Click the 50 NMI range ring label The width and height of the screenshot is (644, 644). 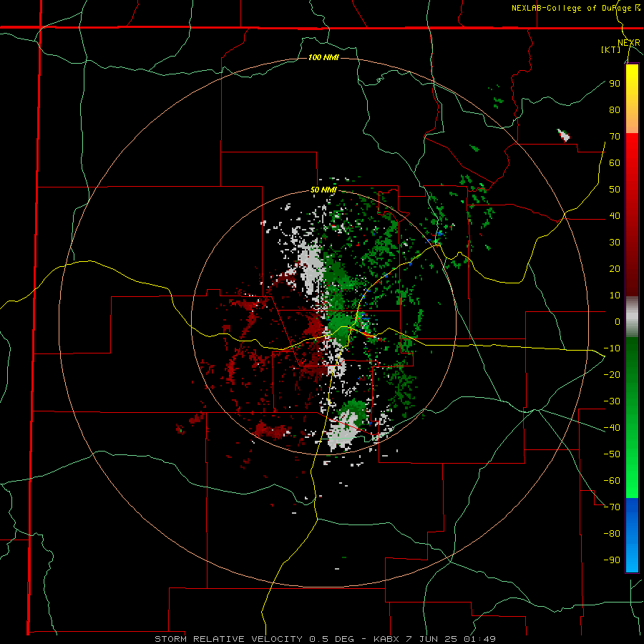coord(323,190)
